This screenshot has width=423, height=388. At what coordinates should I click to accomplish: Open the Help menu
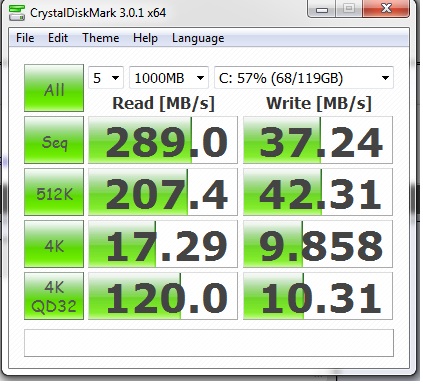point(145,38)
